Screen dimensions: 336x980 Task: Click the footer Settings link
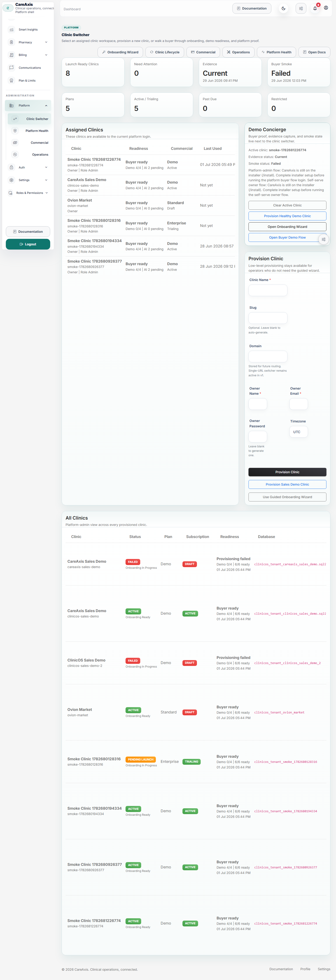click(324, 969)
